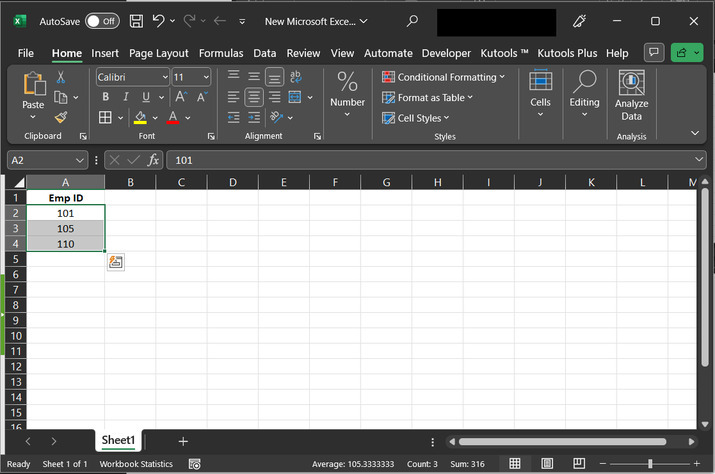The image size is (715, 474).
Task: Toggle AutoSave switch
Action: point(103,21)
